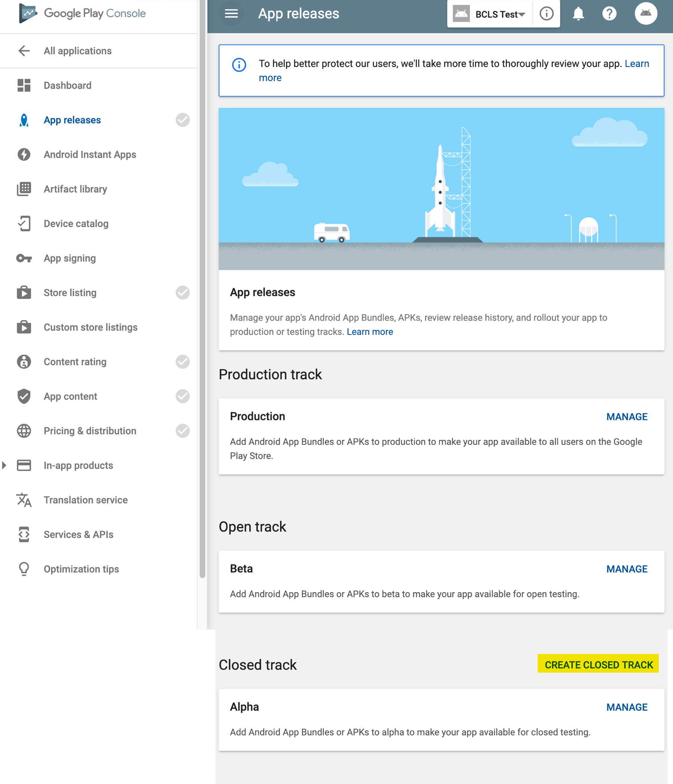
Task: Click the Services & APIs icon
Action: [24, 534]
